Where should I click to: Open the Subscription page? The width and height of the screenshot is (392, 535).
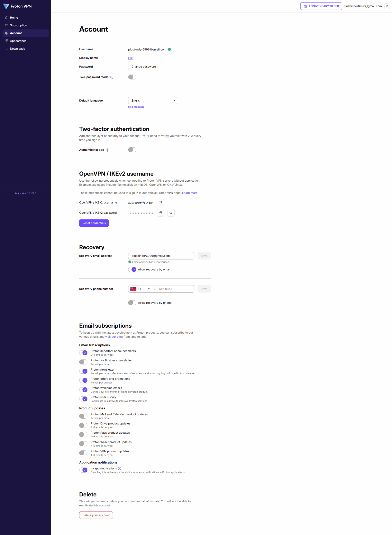[x=25, y=25]
